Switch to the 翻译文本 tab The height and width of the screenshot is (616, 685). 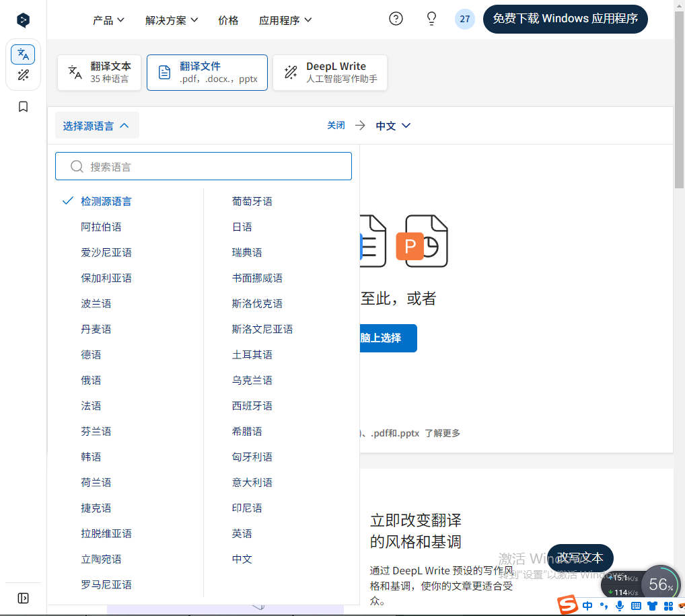coord(99,73)
